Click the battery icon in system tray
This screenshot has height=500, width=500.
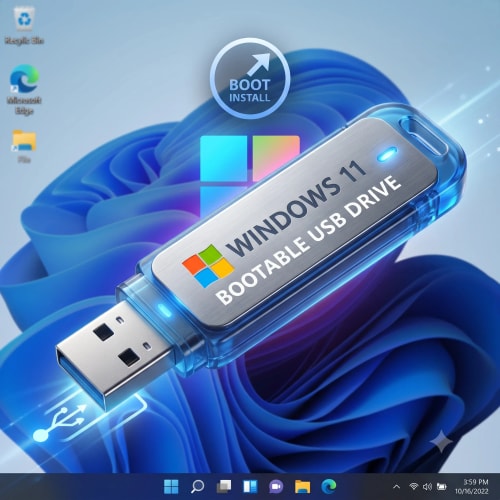442,487
